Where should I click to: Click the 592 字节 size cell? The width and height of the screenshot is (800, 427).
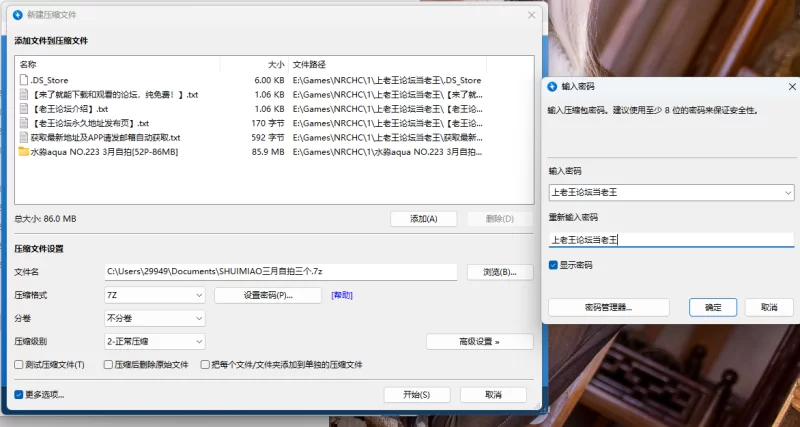pos(268,137)
